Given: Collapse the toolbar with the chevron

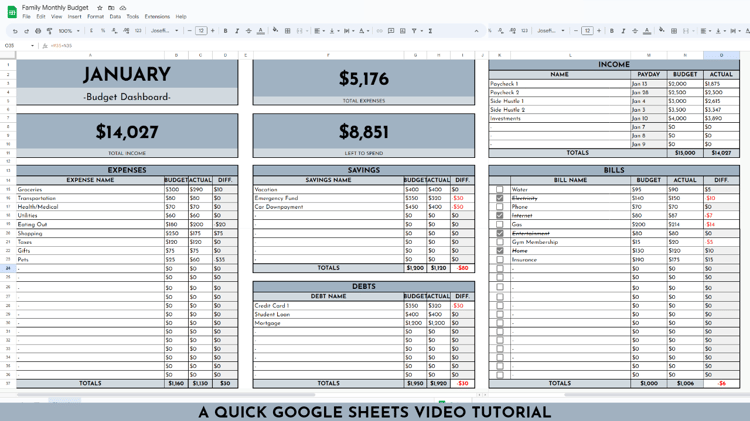Looking at the screenshot, I should point(476,31).
